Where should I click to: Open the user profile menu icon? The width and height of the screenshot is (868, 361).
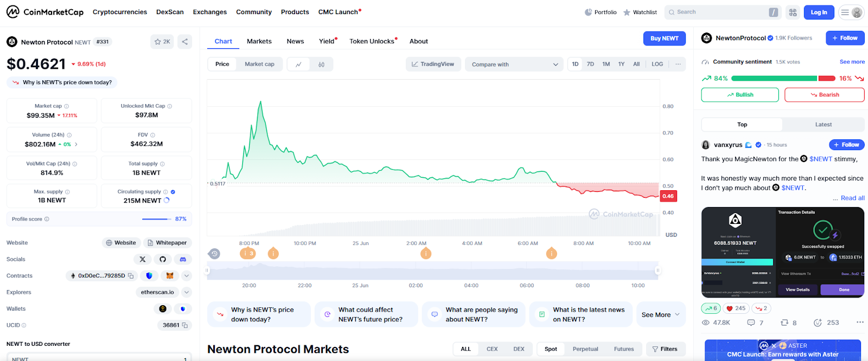851,12
